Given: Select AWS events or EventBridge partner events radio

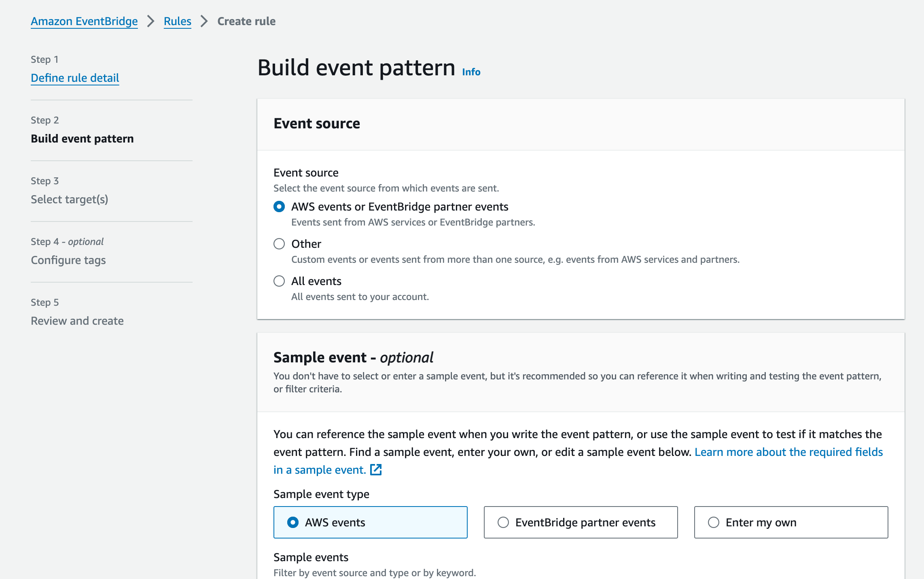Looking at the screenshot, I should coord(279,206).
